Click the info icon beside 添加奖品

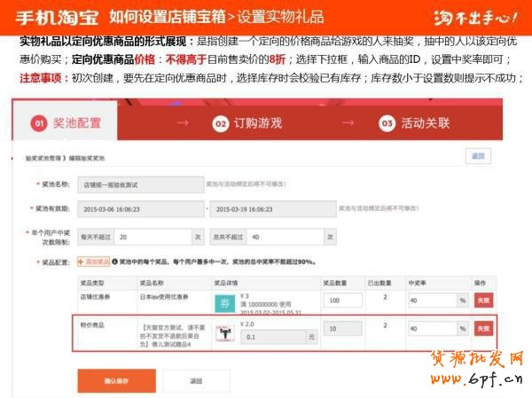click(x=115, y=262)
